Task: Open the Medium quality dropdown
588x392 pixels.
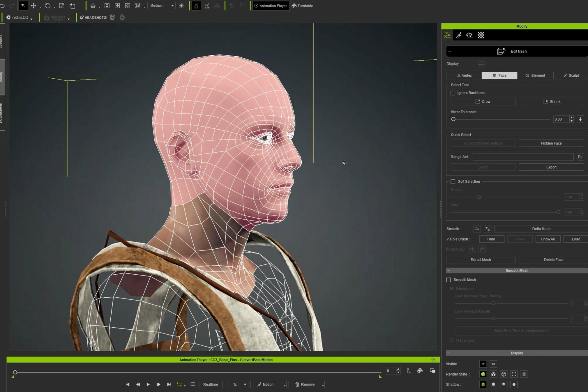Action: [162, 6]
